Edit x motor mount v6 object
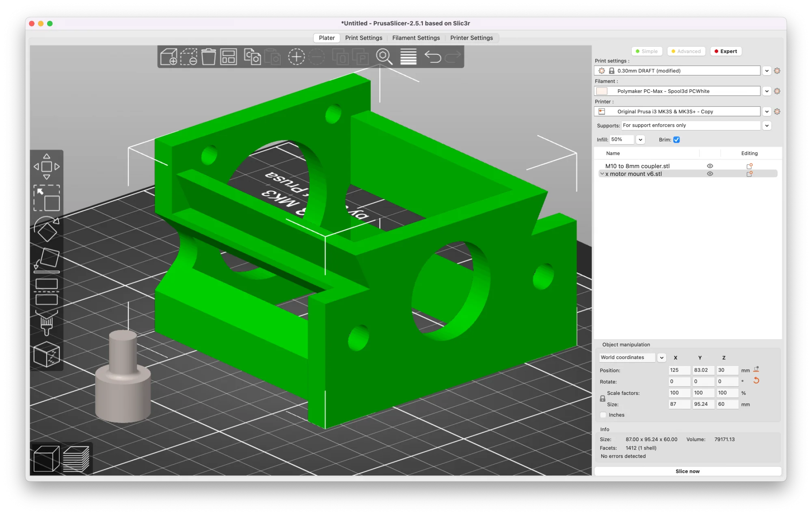 pos(749,174)
